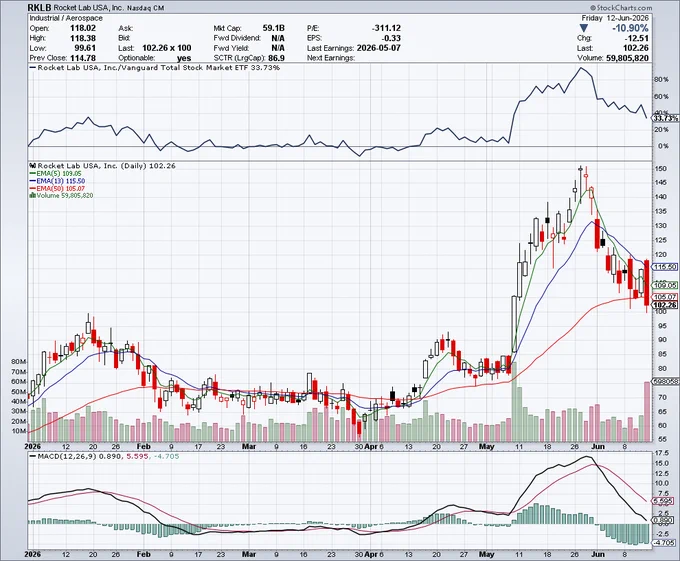This screenshot has height=561, width=680.
Task: Select the RKLB ticker symbol
Action: click(x=40, y=7)
